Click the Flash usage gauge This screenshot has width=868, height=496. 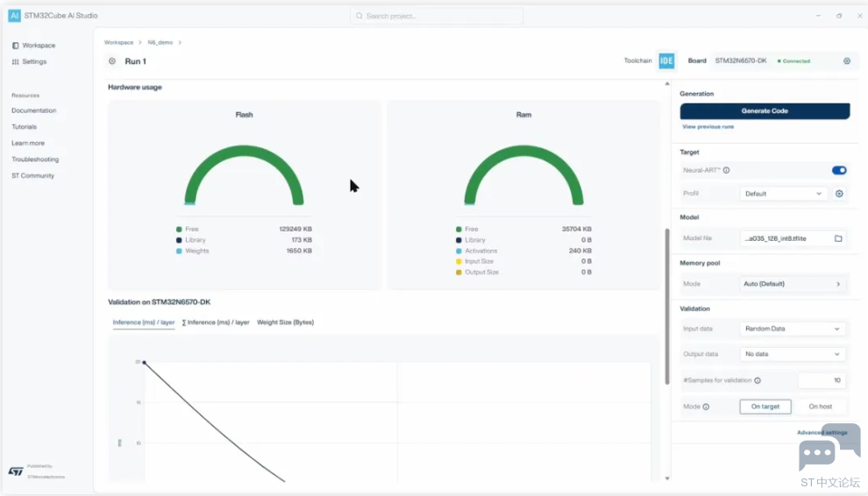(x=244, y=175)
